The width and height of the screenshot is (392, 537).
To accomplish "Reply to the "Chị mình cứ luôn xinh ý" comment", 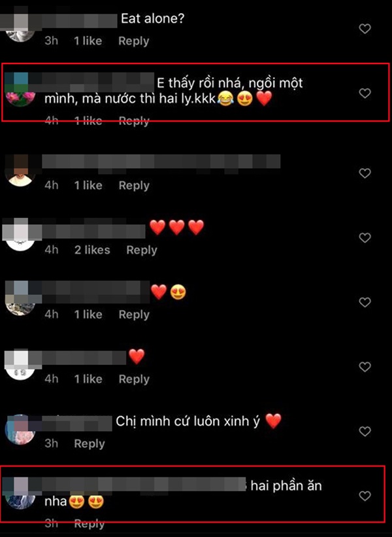I will point(90,444).
